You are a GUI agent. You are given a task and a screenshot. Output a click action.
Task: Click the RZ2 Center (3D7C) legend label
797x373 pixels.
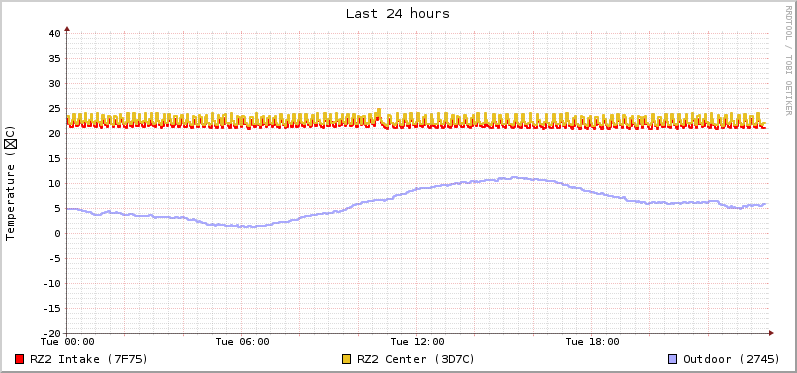(416, 359)
